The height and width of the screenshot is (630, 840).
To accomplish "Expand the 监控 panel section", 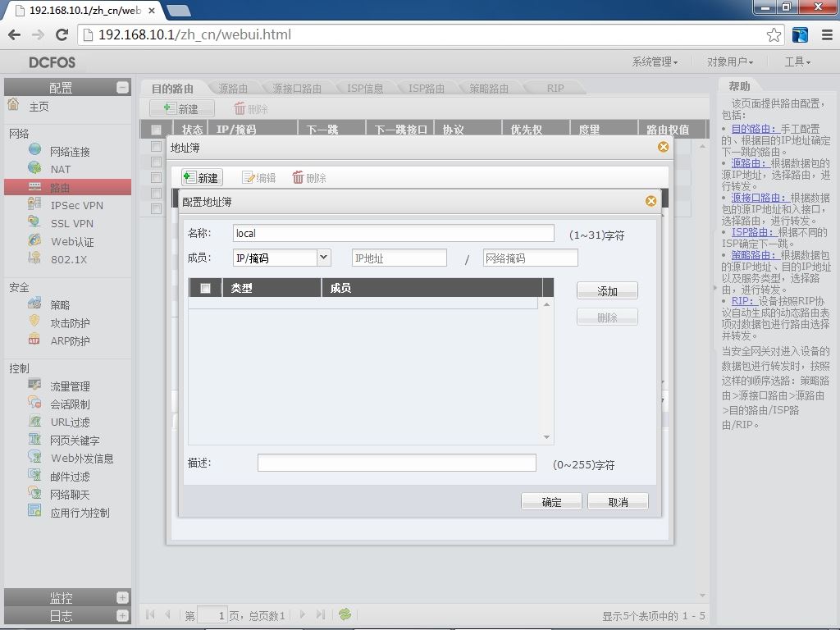I will point(123,597).
